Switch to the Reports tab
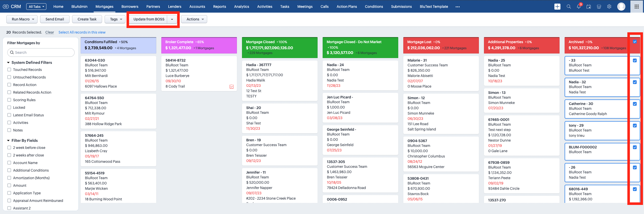This screenshot has height=214, width=644. 220,7
